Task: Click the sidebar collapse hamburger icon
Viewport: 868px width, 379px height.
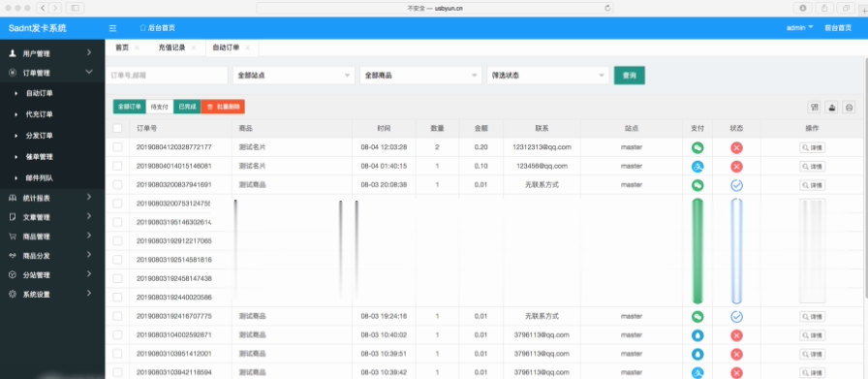Action: tap(112, 28)
